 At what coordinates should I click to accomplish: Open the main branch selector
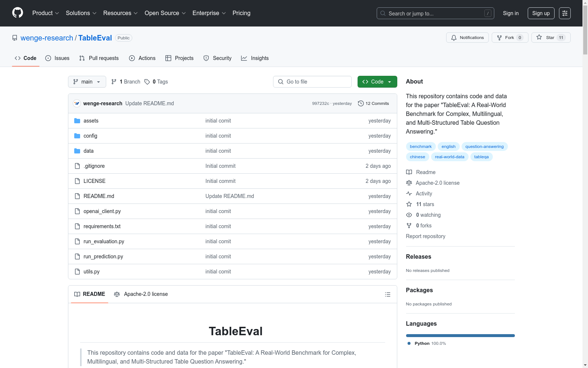coord(87,82)
